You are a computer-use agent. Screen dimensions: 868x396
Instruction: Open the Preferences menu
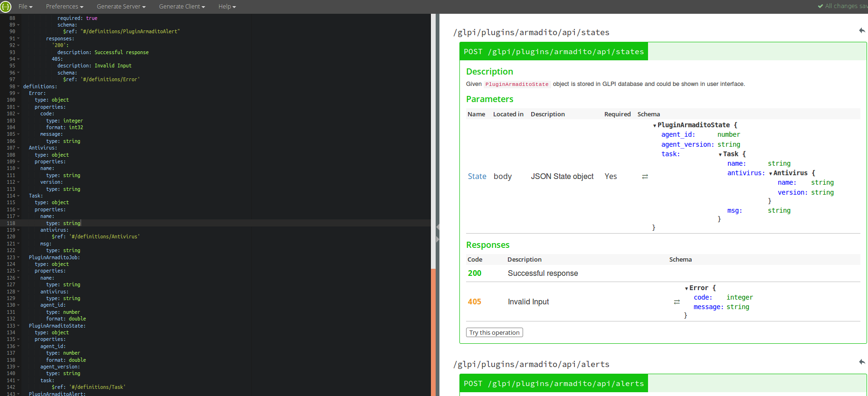click(x=65, y=7)
